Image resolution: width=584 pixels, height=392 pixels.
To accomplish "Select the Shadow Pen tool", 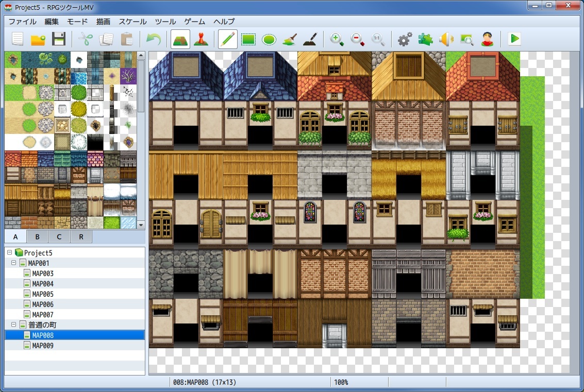I will 309,39.
